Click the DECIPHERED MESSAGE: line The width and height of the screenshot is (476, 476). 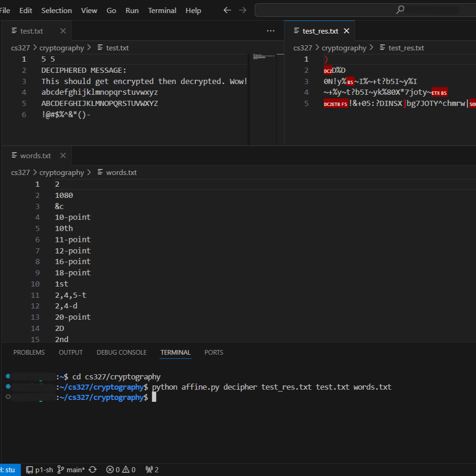(84, 70)
